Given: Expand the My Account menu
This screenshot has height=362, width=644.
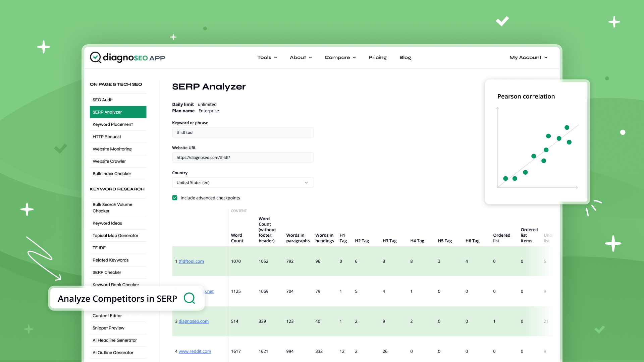Looking at the screenshot, I should click(x=528, y=57).
